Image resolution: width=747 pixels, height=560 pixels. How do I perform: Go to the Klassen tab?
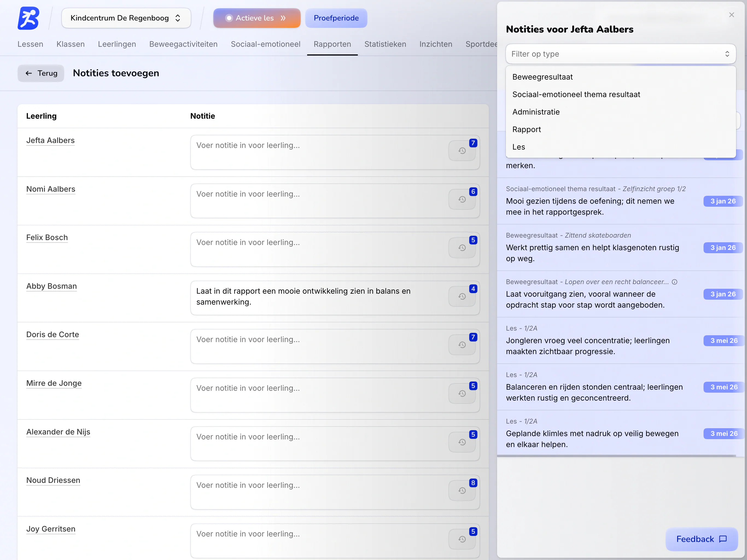[71, 44]
